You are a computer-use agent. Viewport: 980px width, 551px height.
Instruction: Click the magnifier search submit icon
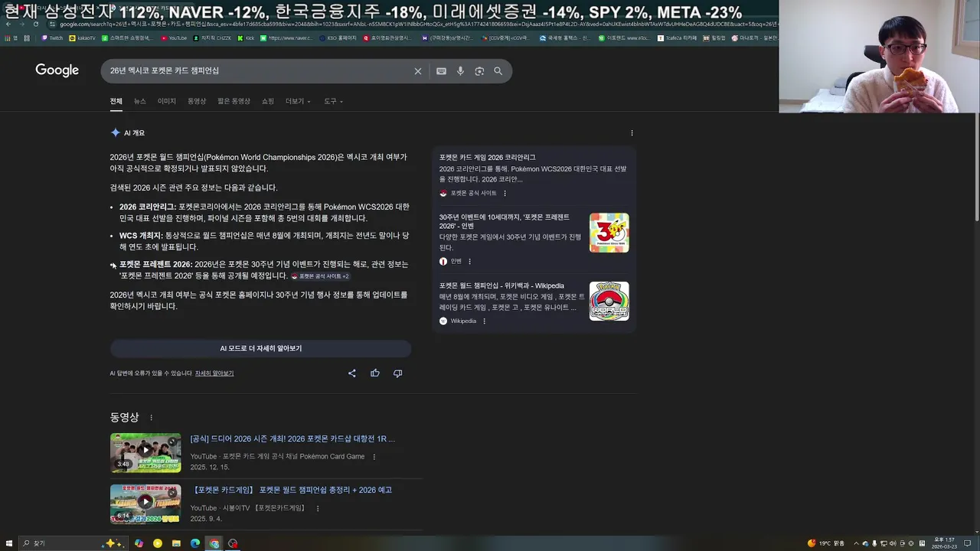pos(498,71)
